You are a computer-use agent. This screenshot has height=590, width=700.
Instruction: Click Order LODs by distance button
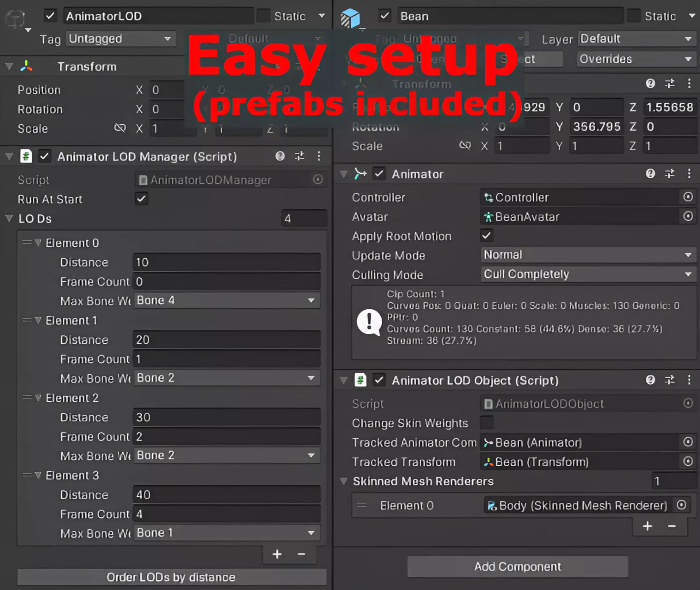coord(172,577)
